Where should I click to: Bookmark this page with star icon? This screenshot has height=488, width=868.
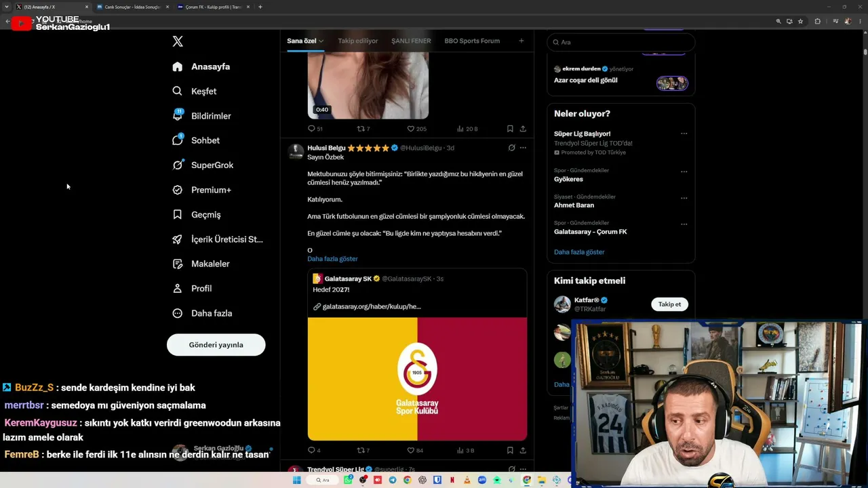tap(801, 21)
